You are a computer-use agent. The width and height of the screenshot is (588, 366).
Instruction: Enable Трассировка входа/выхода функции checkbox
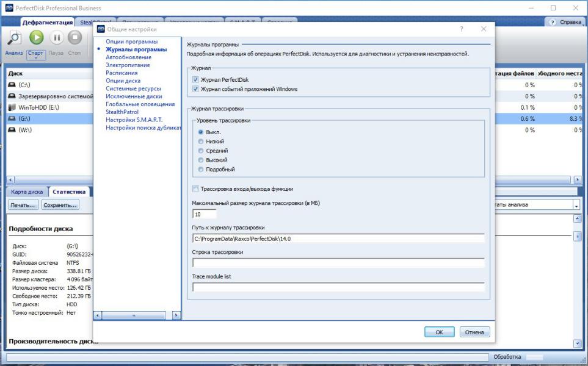point(195,189)
